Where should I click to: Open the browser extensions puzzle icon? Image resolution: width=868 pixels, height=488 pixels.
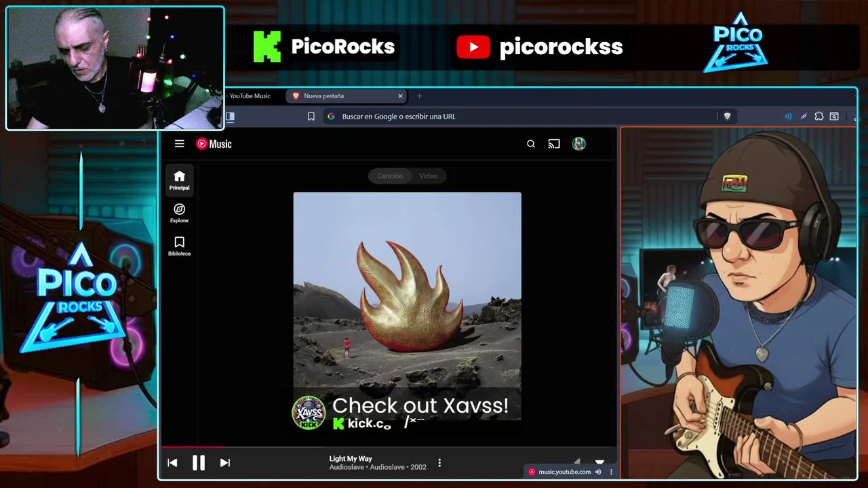[819, 117]
